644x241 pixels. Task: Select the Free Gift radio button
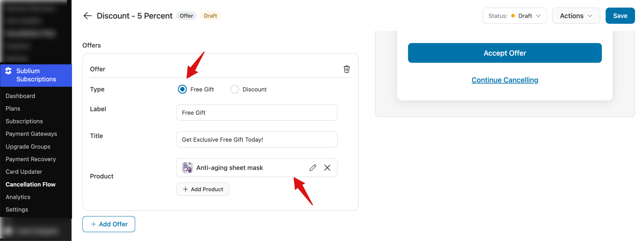(x=182, y=89)
